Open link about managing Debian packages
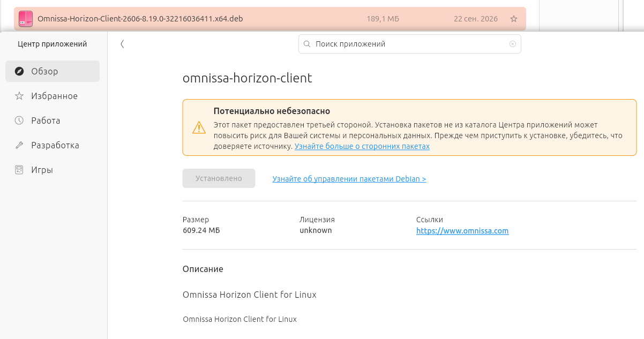 point(349,179)
